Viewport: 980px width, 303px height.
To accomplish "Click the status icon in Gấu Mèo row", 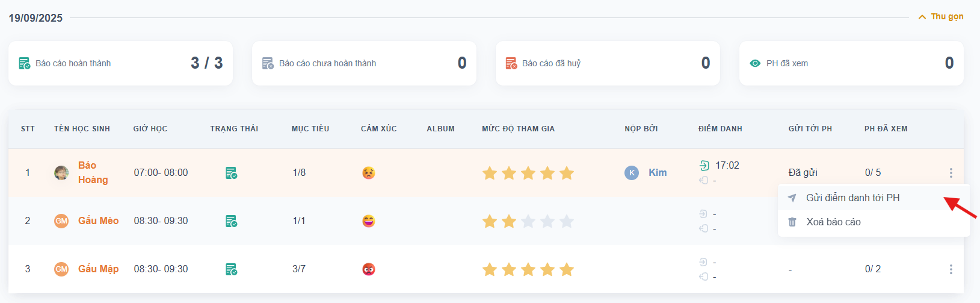I will (x=231, y=221).
